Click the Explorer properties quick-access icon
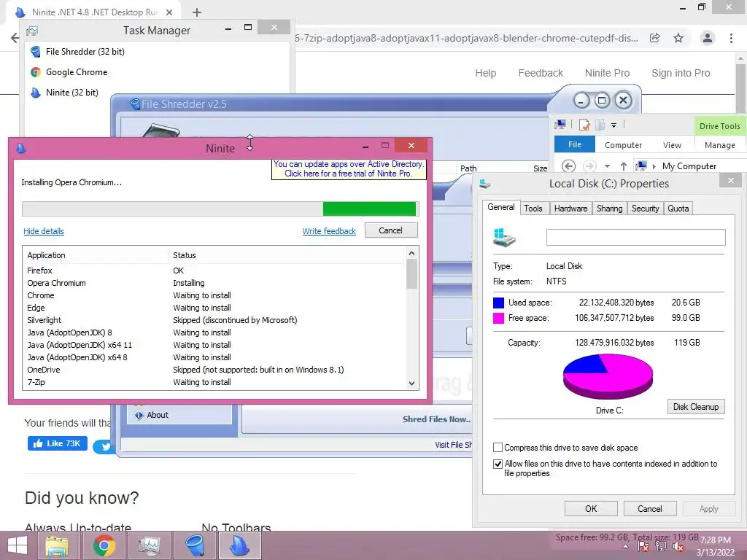Image resolution: width=747 pixels, height=560 pixels. [x=584, y=125]
